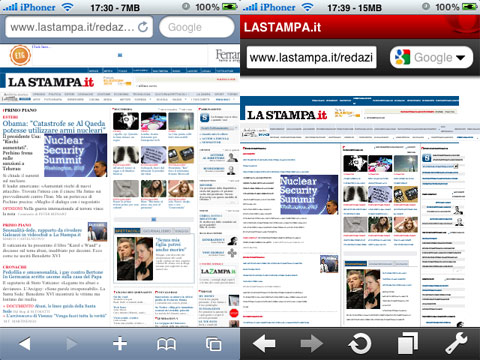Reload page with Opera Mini's circular arrow
This screenshot has height=360, width=480.
coord(360,343)
